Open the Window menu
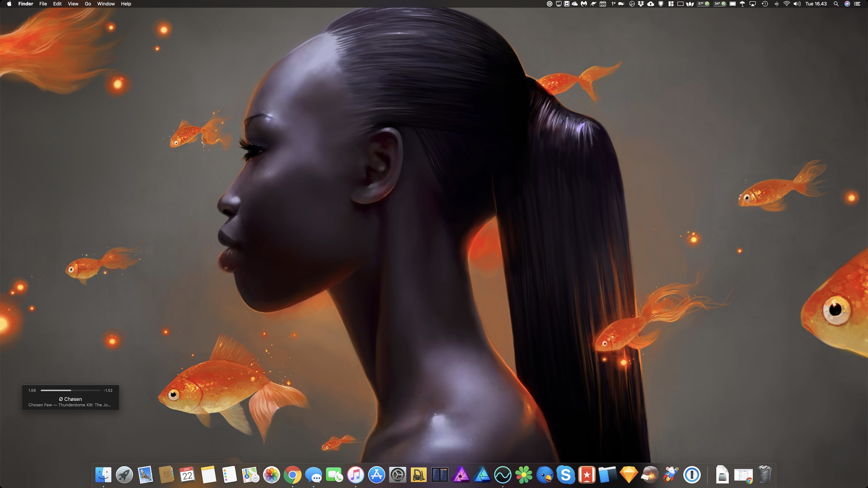 click(x=106, y=4)
